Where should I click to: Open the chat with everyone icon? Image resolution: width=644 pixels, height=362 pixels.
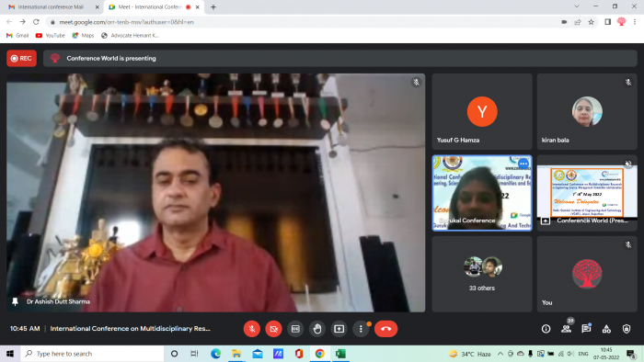[x=586, y=329]
